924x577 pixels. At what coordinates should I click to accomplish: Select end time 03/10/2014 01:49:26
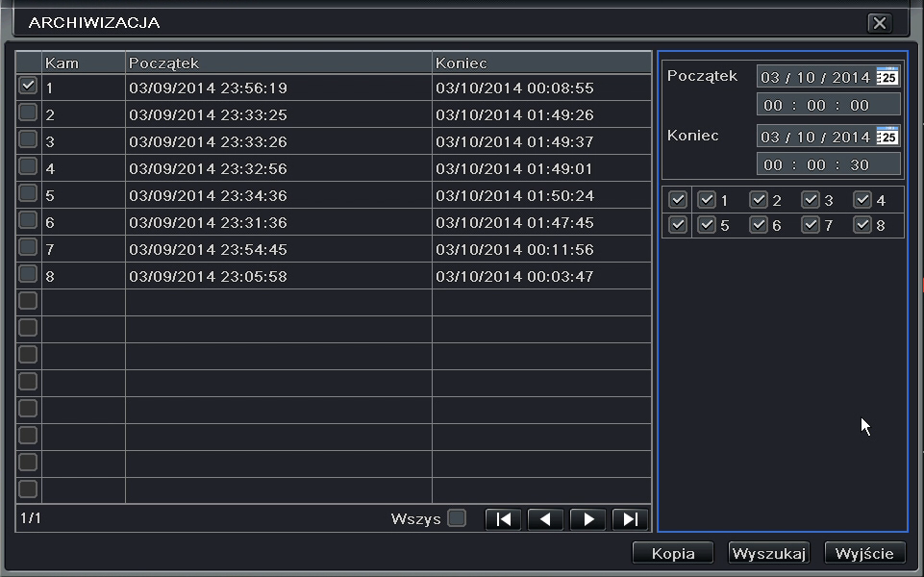514,115
